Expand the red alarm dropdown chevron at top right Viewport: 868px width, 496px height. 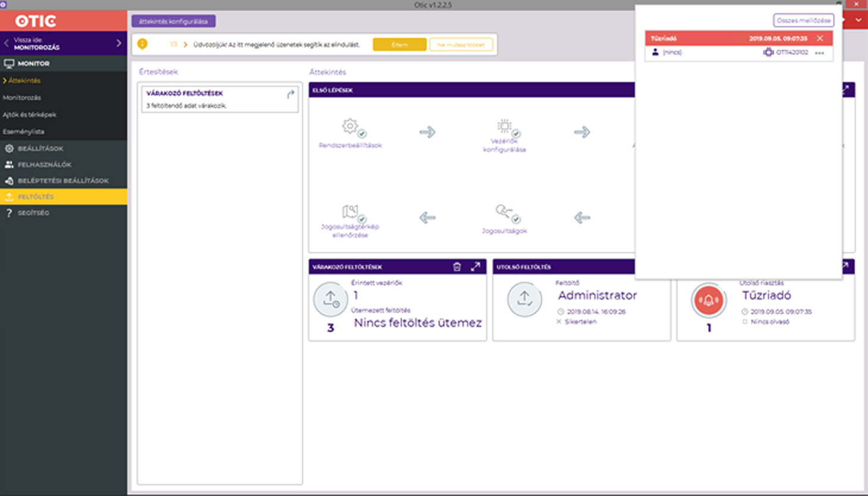(858, 20)
